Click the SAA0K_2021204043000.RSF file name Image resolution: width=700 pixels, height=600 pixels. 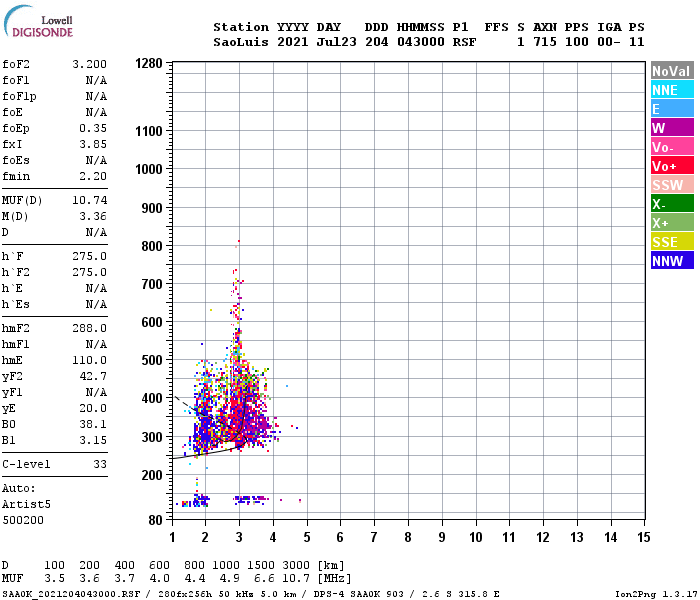[x=71, y=594]
